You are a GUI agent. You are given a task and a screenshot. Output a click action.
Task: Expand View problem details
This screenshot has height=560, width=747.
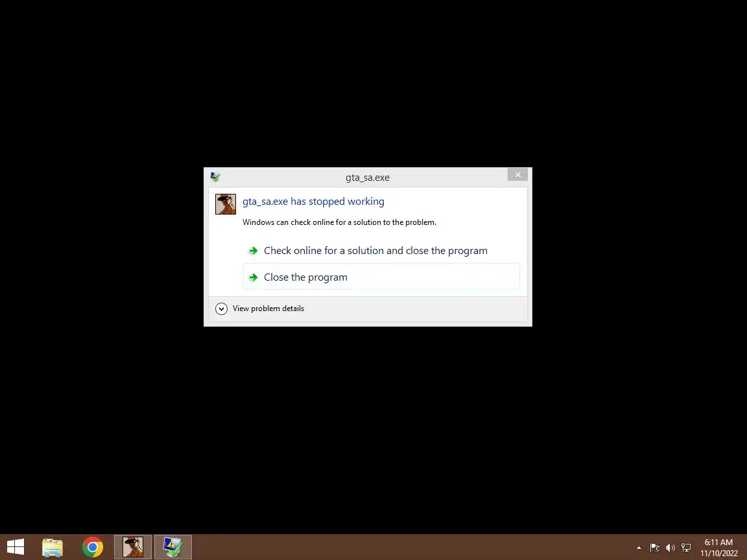(x=221, y=309)
